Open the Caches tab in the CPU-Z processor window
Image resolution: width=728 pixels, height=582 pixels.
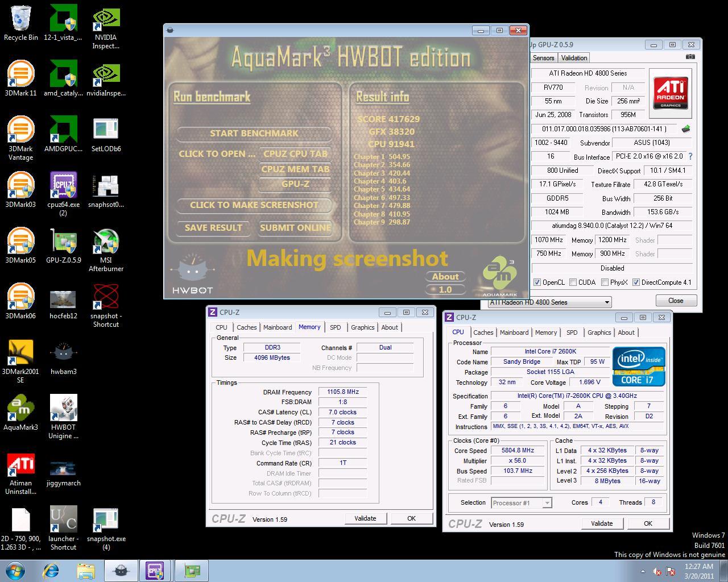[x=483, y=332]
